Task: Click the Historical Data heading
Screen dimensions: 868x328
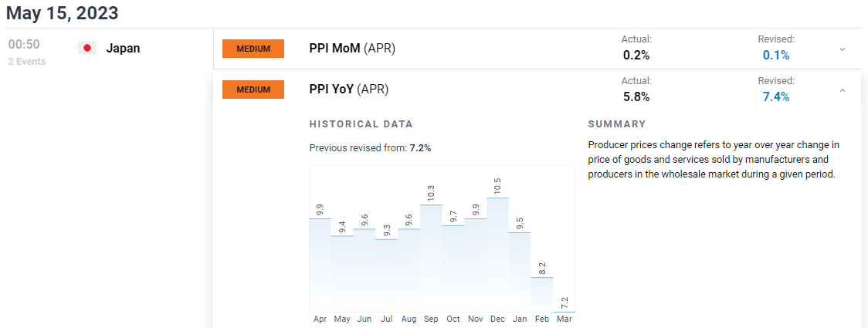Action: pyautogui.click(x=361, y=124)
